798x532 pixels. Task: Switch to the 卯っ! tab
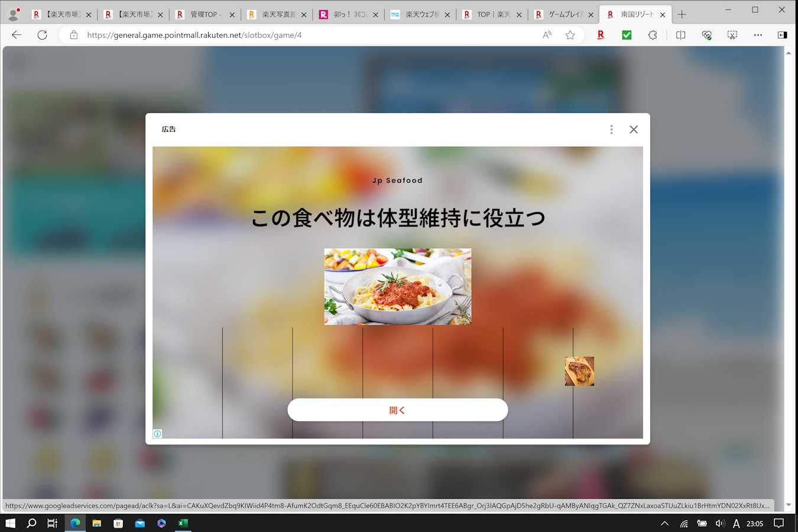348,14
